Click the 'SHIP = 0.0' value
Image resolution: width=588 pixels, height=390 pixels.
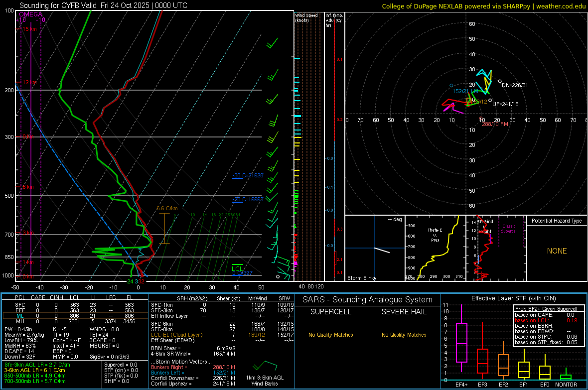[x=117, y=381]
